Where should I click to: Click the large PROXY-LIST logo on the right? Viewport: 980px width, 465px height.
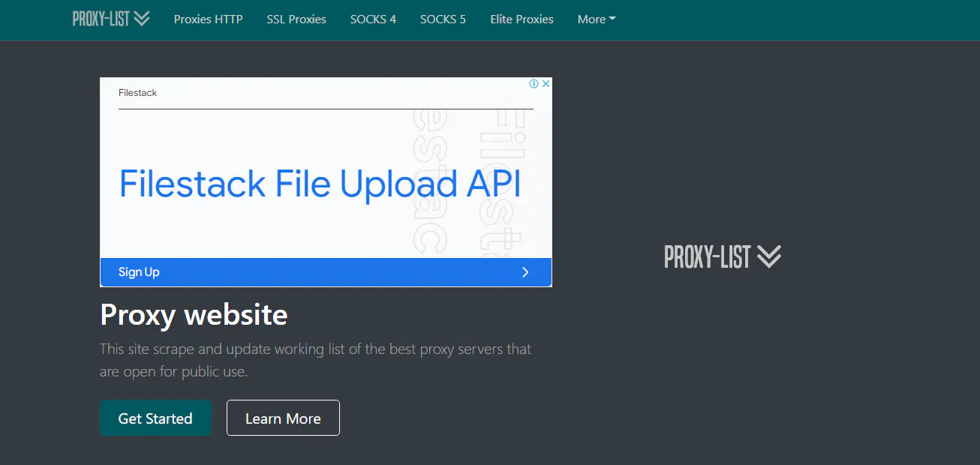coord(708,257)
